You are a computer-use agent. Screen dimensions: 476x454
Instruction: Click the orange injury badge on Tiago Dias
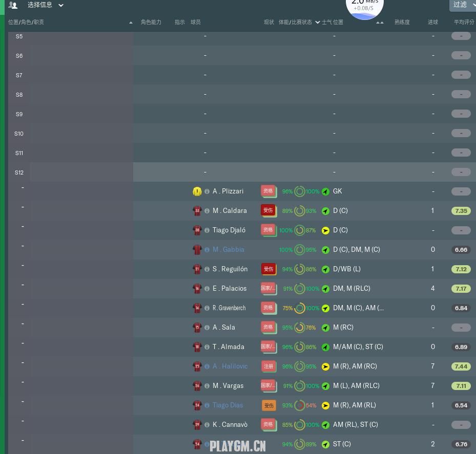pos(269,405)
